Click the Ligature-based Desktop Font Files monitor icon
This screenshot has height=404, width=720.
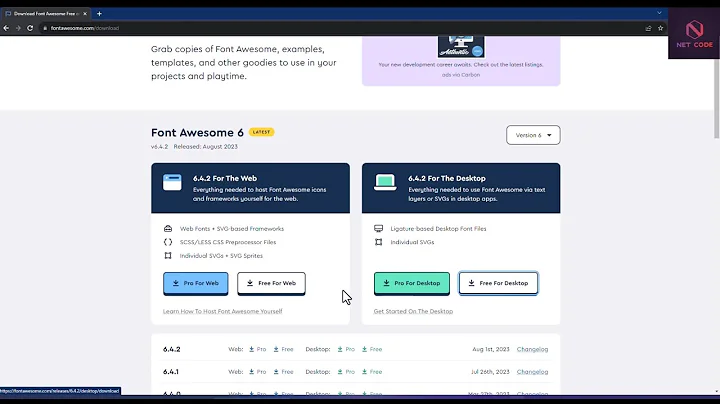coord(378,229)
